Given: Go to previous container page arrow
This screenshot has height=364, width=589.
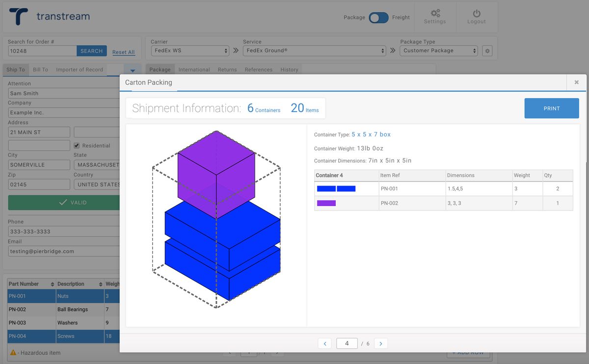Looking at the screenshot, I should (x=324, y=344).
